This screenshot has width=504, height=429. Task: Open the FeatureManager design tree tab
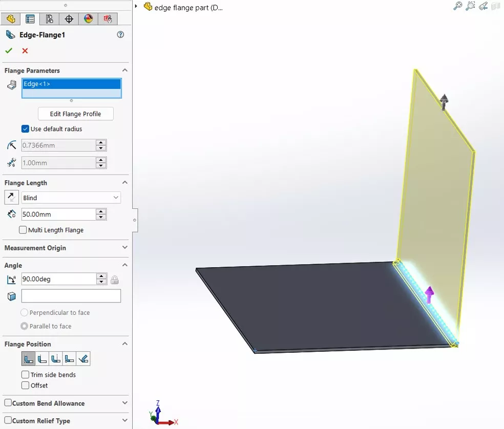11,19
